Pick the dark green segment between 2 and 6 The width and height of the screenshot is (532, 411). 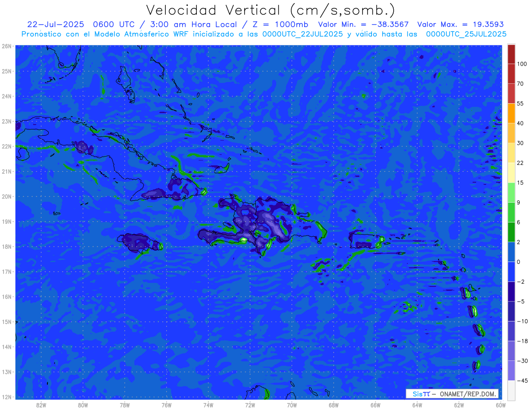511,232
